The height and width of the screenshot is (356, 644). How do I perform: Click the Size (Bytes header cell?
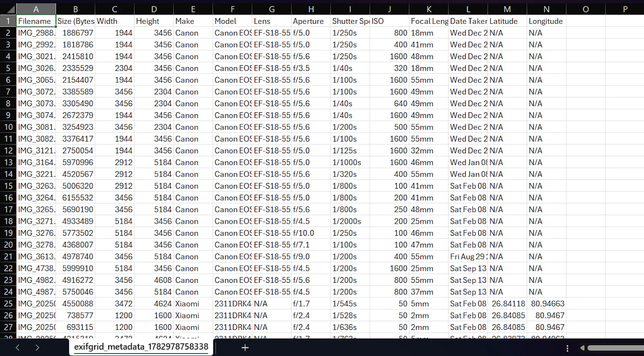click(75, 21)
